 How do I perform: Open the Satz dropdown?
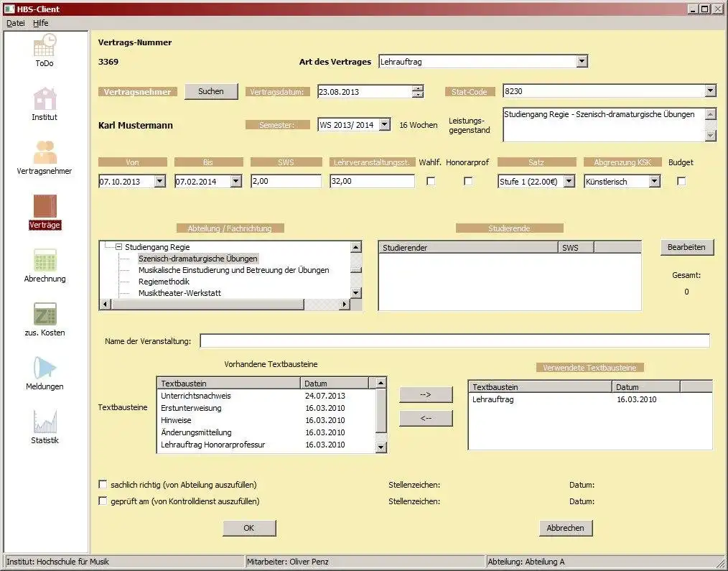pyautogui.click(x=569, y=181)
